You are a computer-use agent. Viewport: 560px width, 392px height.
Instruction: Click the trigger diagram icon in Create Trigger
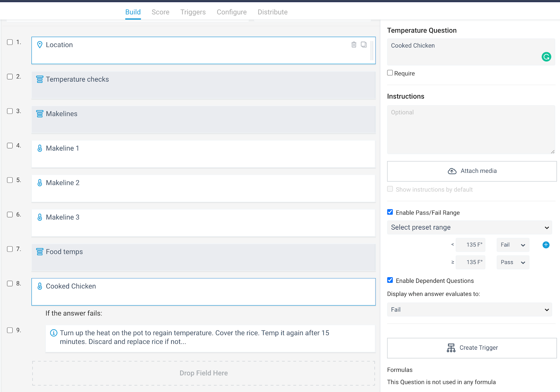[x=451, y=348]
